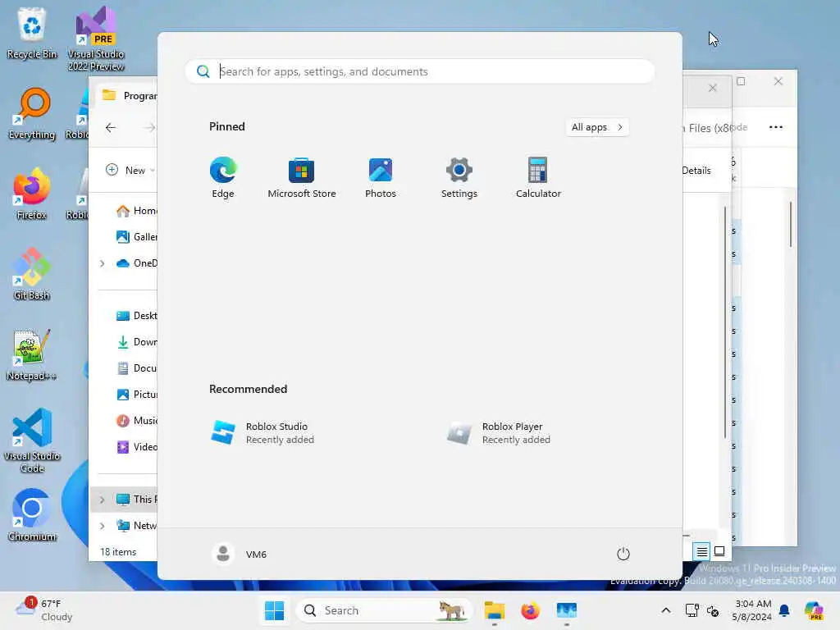Click the taskbar Search box

coord(384,610)
